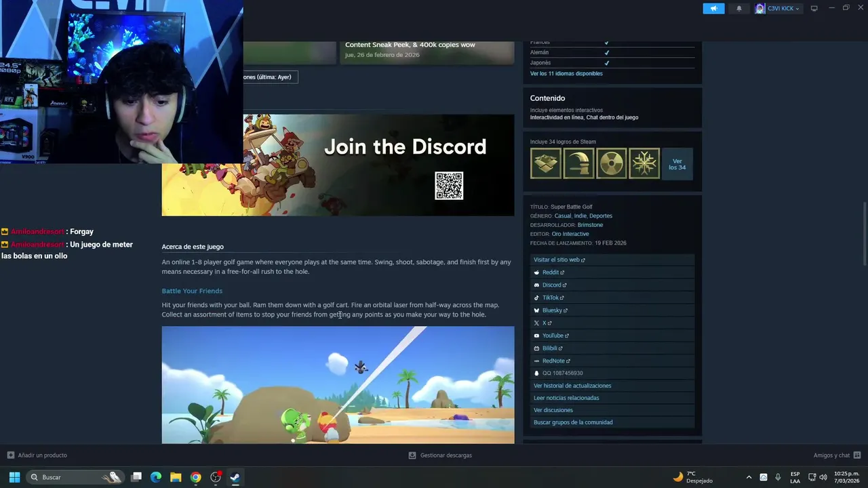Open the TikTok external link
The height and width of the screenshot is (488, 868).
click(612, 298)
